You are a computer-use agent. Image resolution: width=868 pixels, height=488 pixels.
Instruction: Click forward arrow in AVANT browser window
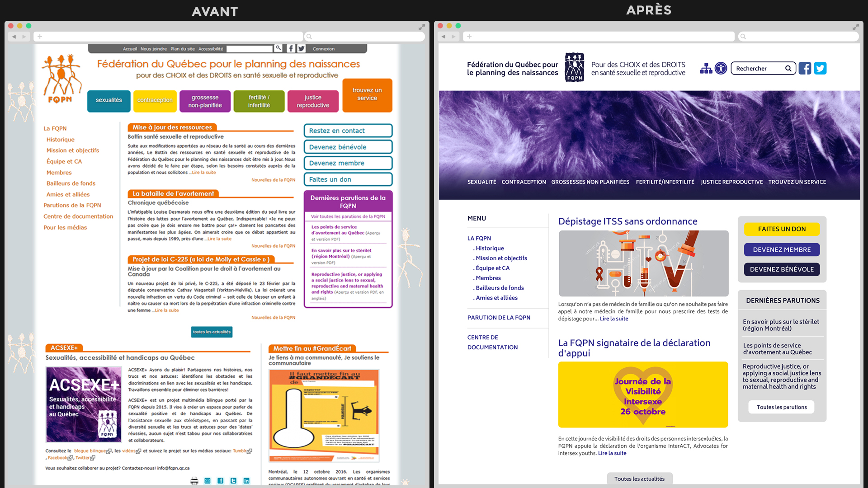click(24, 37)
